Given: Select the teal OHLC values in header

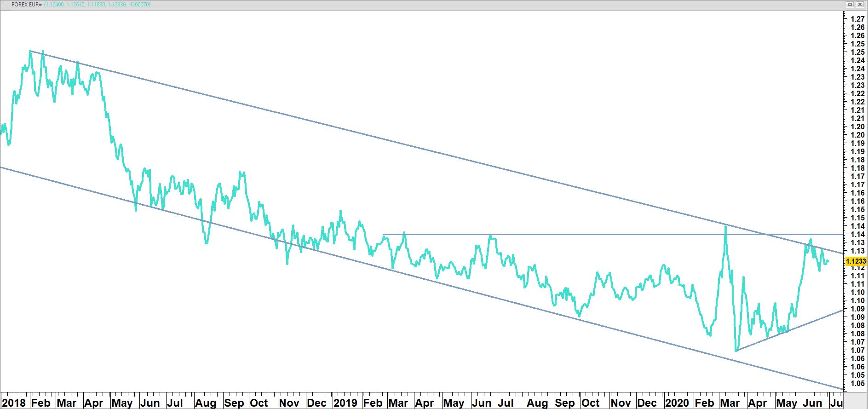Looking at the screenshot, I should pos(97,5).
